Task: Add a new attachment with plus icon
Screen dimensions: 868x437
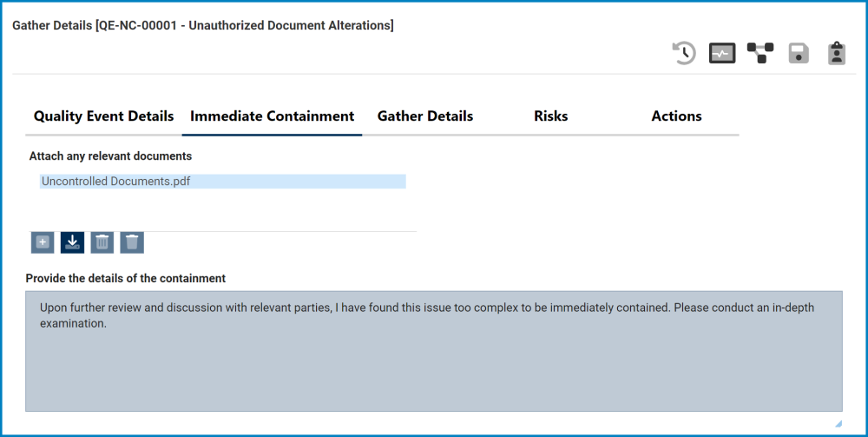Action: [x=43, y=242]
